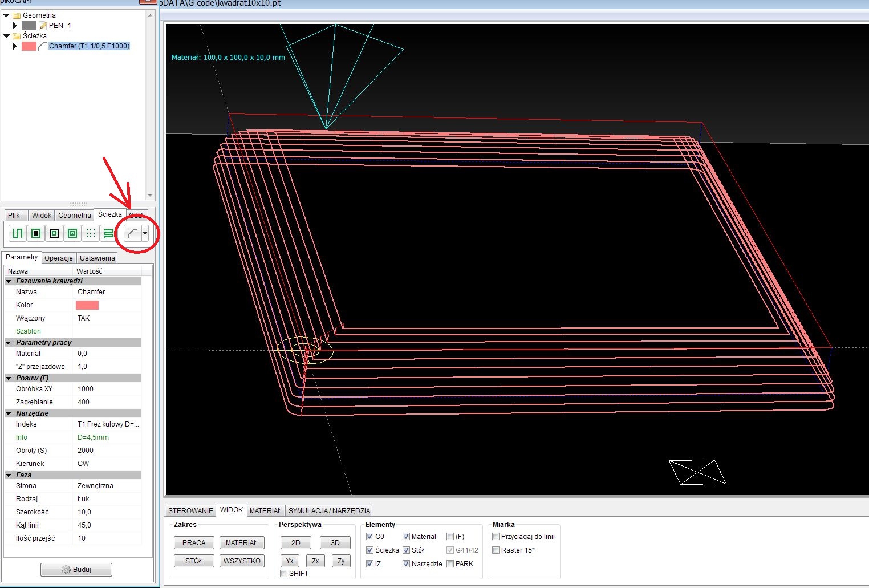Select the zigzag path tool icon
The height and width of the screenshot is (588, 869).
(18, 233)
